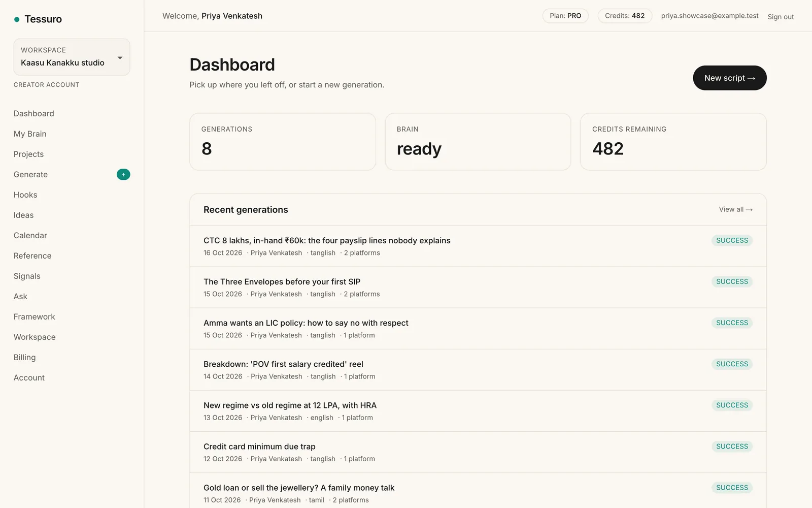Image resolution: width=812 pixels, height=508 pixels.
Task: Open Projects from the sidebar
Action: 28,154
